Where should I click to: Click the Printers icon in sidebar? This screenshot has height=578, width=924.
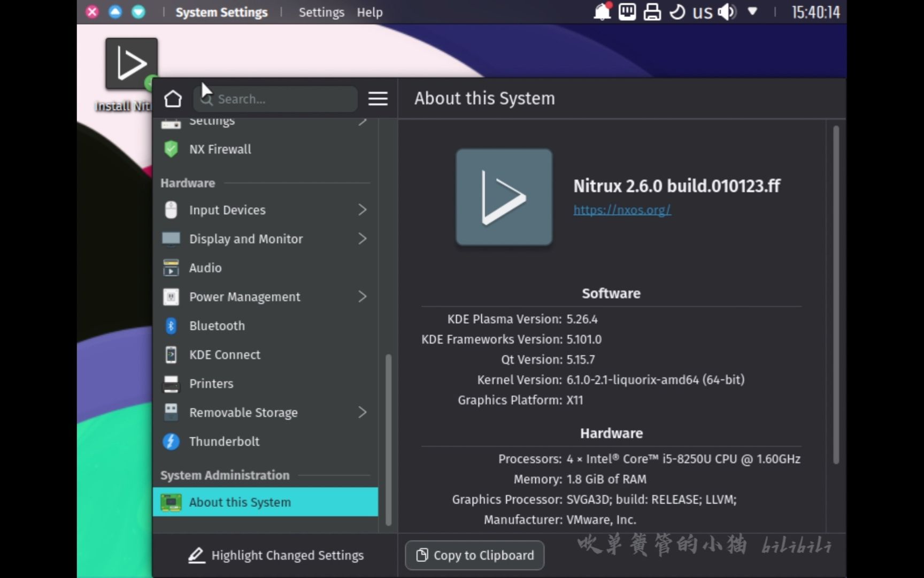[x=171, y=383]
